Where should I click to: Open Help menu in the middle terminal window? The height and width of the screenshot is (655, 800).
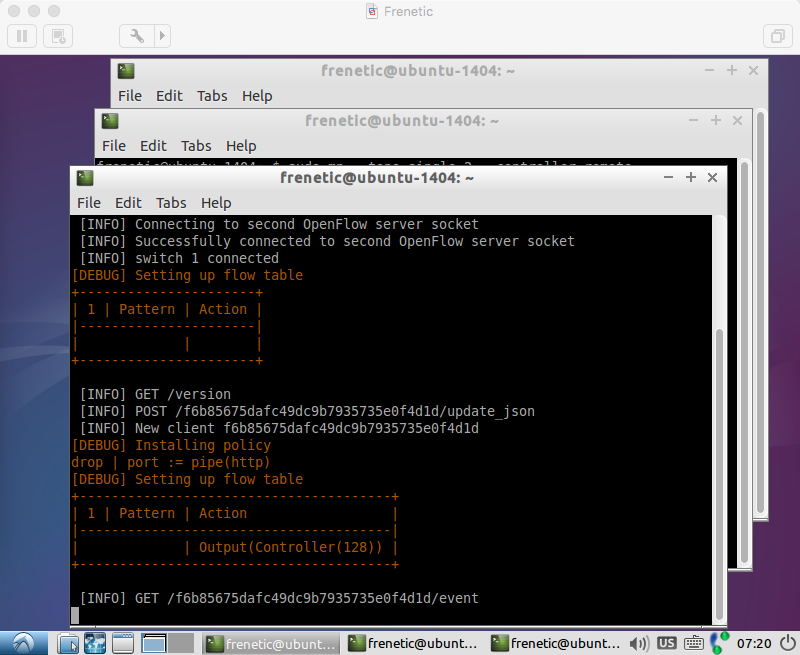point(241,146)
